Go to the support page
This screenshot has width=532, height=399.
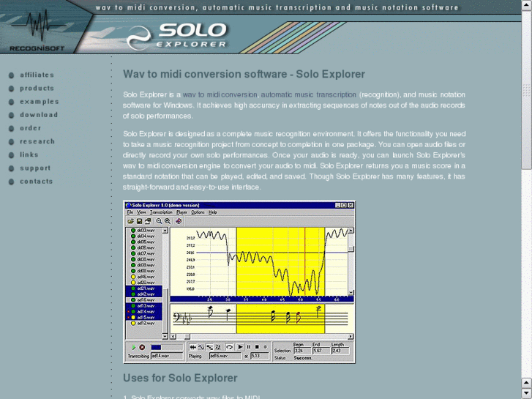35,168
